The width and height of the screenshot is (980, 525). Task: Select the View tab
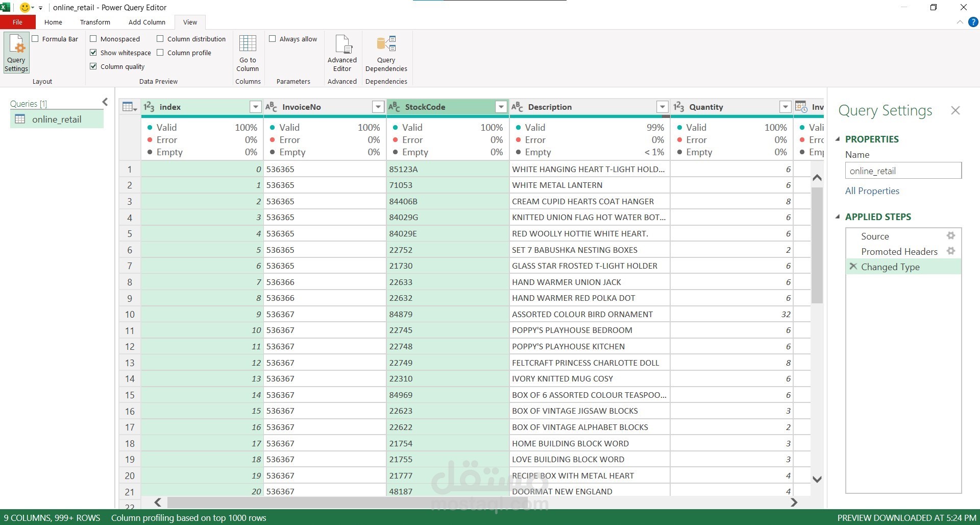click(x=190, y=22)
